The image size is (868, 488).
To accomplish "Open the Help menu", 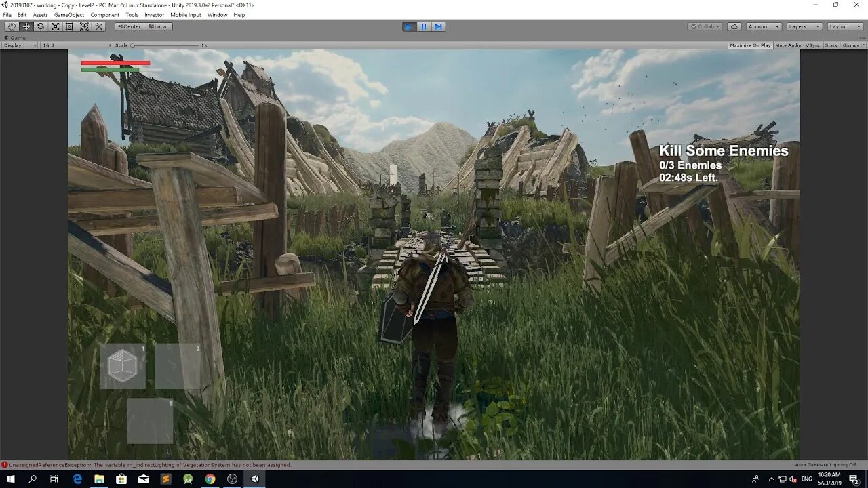I will (x=239, y=15).
